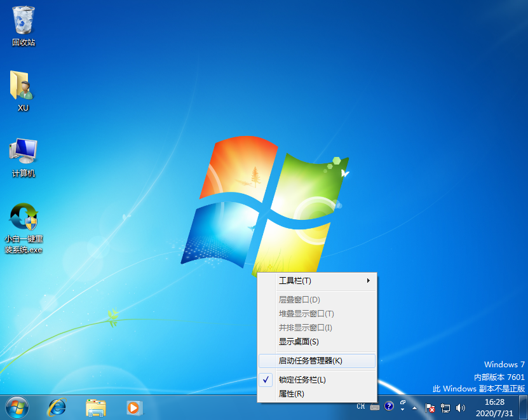Screen dimensions: 528x420
Task: Click the Start button
Action: point(17,407)
